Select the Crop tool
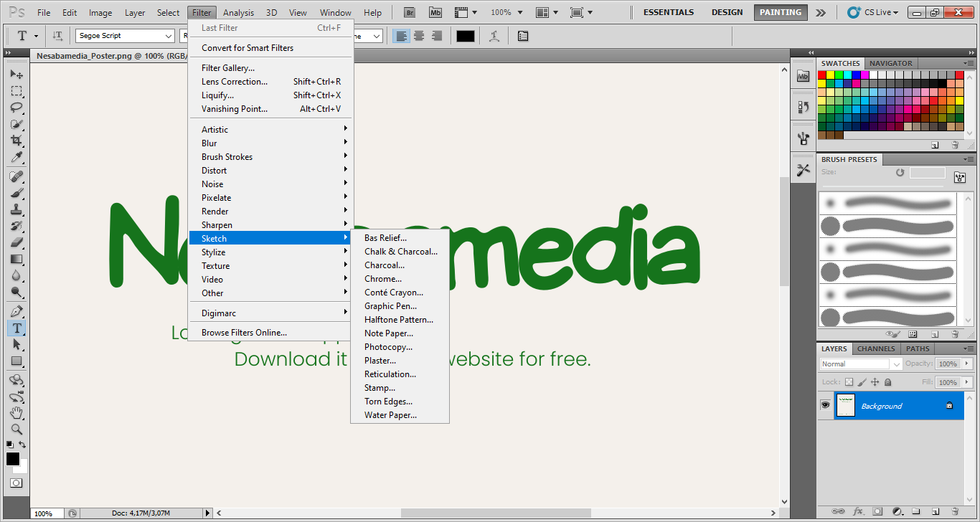 (x=17, y=141)
